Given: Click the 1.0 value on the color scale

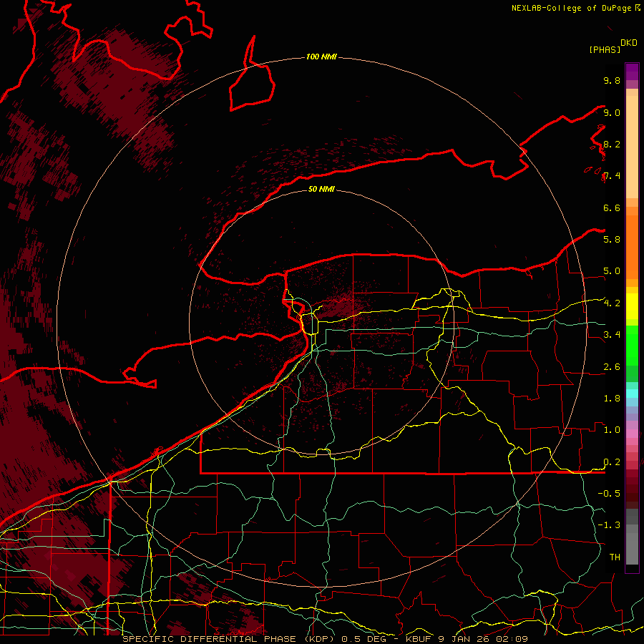Looking at the screenshot, I should point(612,430).
